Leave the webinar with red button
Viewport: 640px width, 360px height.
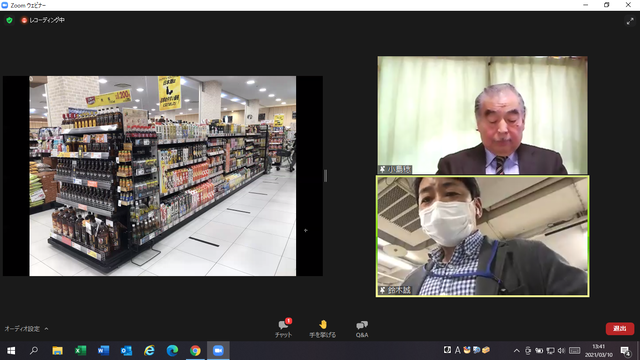tap(620, 329)
